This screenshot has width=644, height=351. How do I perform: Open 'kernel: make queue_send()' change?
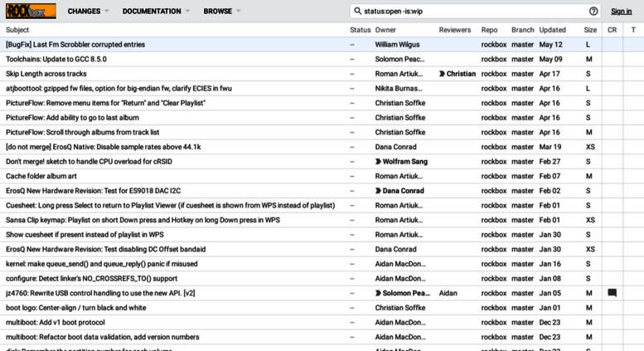click(x=101, y=264)
